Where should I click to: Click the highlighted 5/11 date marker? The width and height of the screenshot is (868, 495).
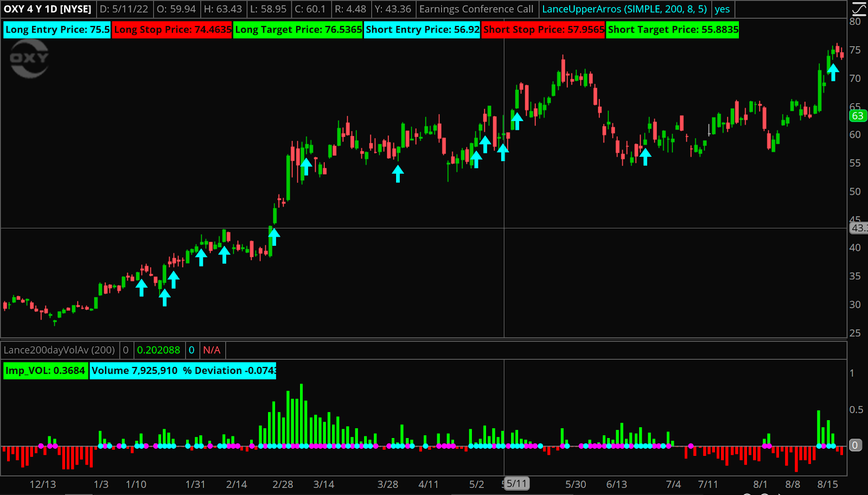click(516, 484)
